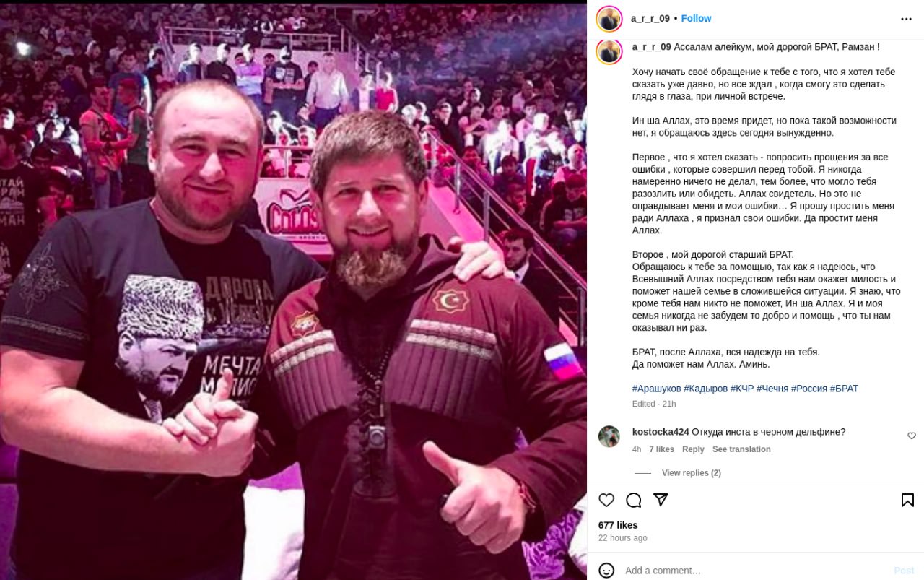The image size is (924, 580).
Task: Expand View replies (2)
Action: click(x=691, y=473)
